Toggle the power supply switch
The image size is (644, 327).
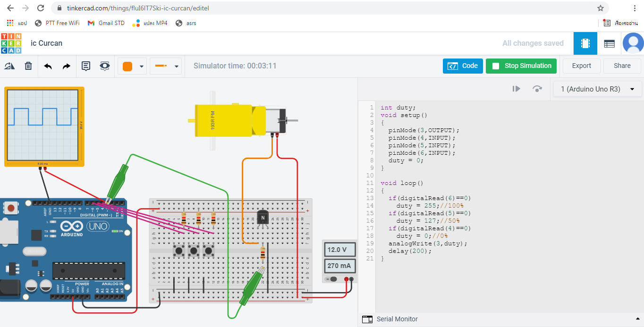333,279
